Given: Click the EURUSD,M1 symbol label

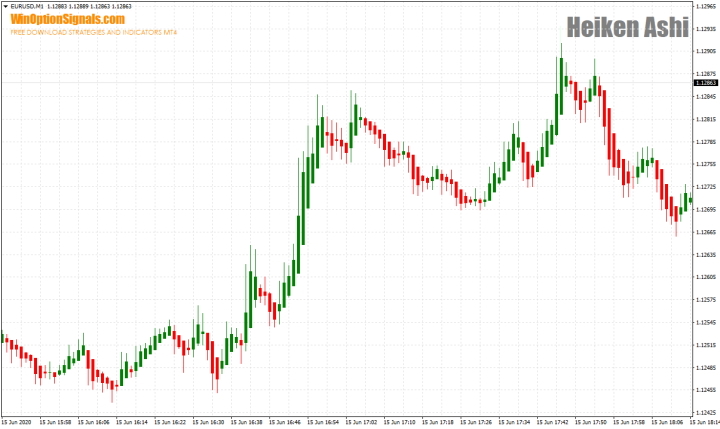Looking at the screenshot, I should (27, 6).
